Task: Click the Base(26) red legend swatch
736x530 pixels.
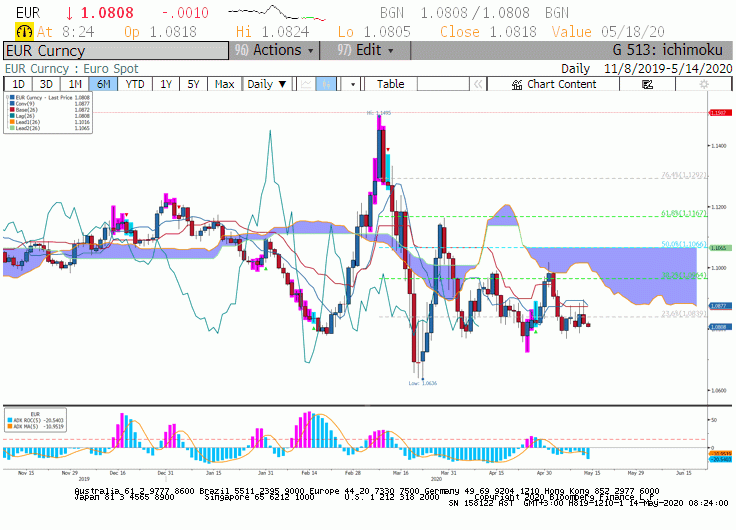Action: coord(12,109)
